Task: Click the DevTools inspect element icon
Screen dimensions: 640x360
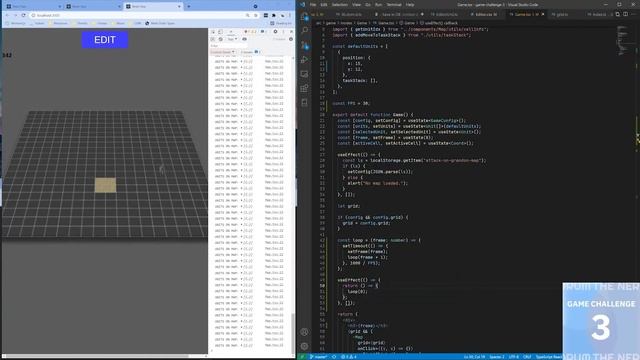Action: [x=213, y=32]
